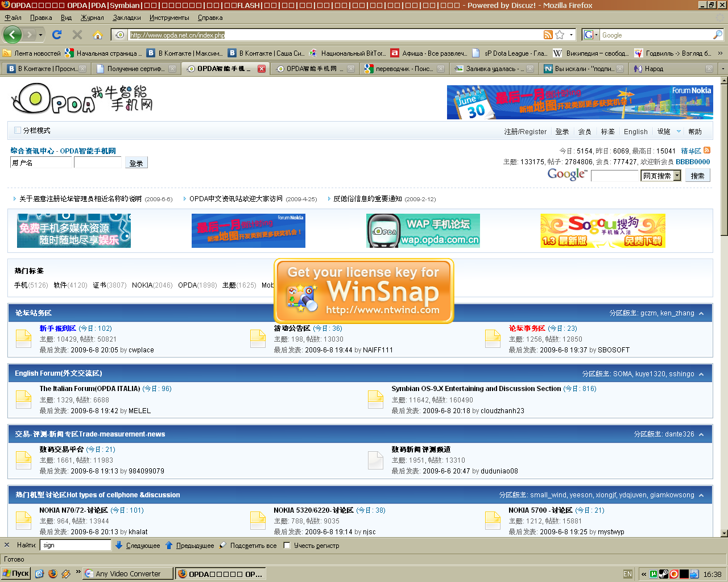Toggle the 分栏模式 checkbox
This screenshot has width=728, height=582.
(x=18, y=130)
